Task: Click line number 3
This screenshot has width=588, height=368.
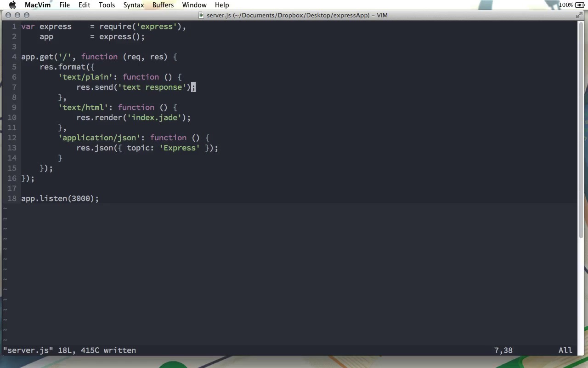Action: 14,47
